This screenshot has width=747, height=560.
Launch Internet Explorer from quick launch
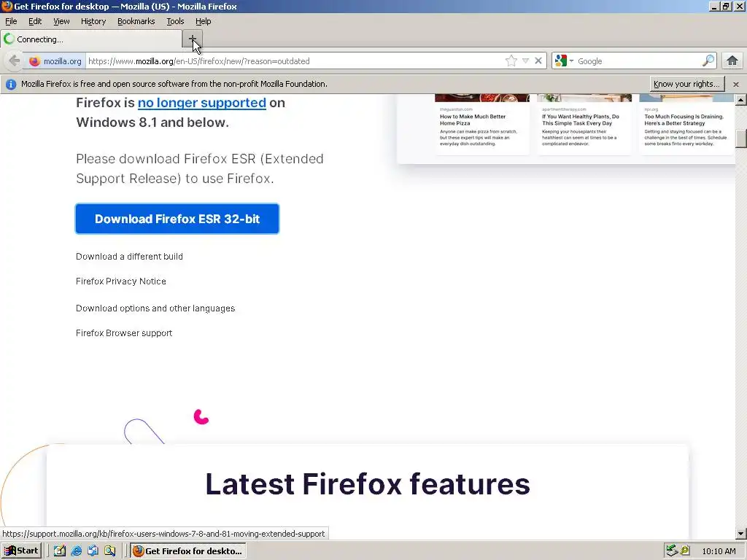pyautogui.click(x=76, y=551)
